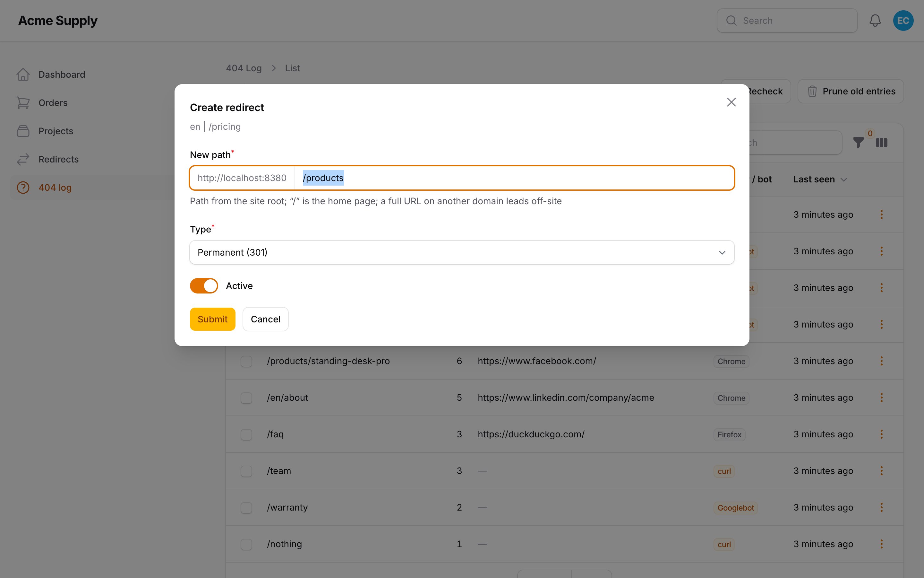The height and width of the screenshot is (578, 924).
Task: Click the search magnifier icon in header
Action: click(x=731, y=21)
